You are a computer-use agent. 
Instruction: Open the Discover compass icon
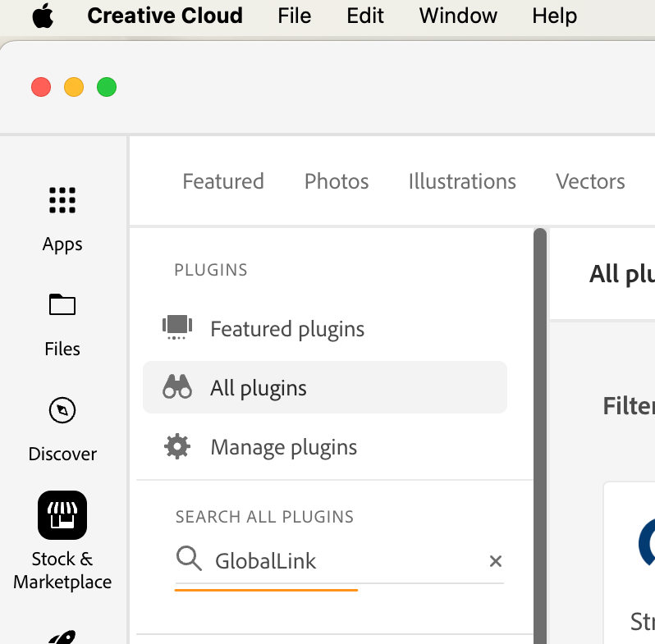pyautogui.click(x=62, y=410)
